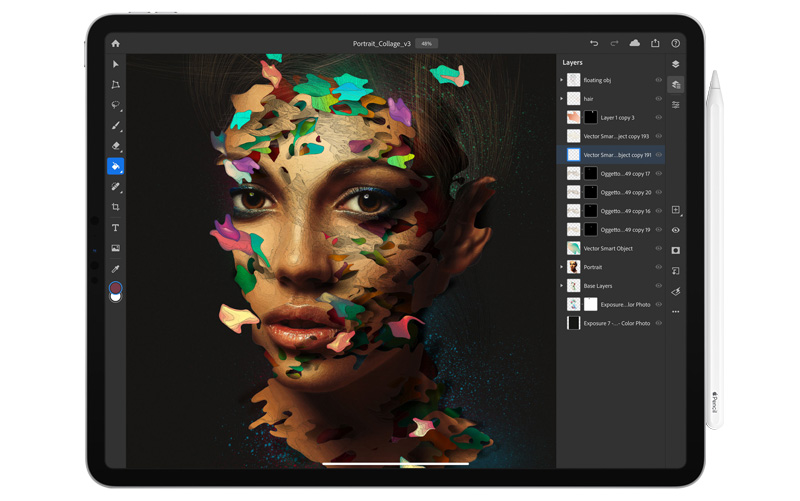This screenshot has height=501, width=800.
Task: Open the Layer Properties sliders icon
Action: [676, 105]
